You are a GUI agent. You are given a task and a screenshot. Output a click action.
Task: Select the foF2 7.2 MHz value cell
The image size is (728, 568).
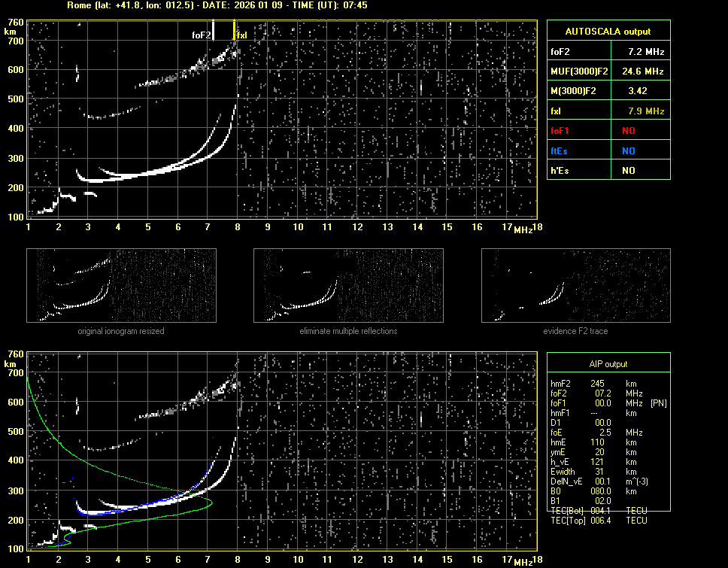(x=645, y=51)
